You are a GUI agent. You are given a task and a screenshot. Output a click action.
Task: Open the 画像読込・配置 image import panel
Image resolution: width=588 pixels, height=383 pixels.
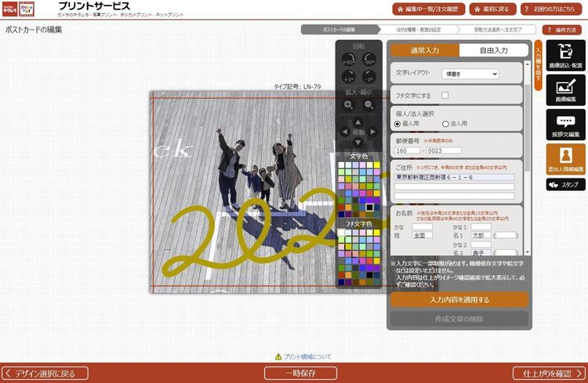tap(565, 57)
